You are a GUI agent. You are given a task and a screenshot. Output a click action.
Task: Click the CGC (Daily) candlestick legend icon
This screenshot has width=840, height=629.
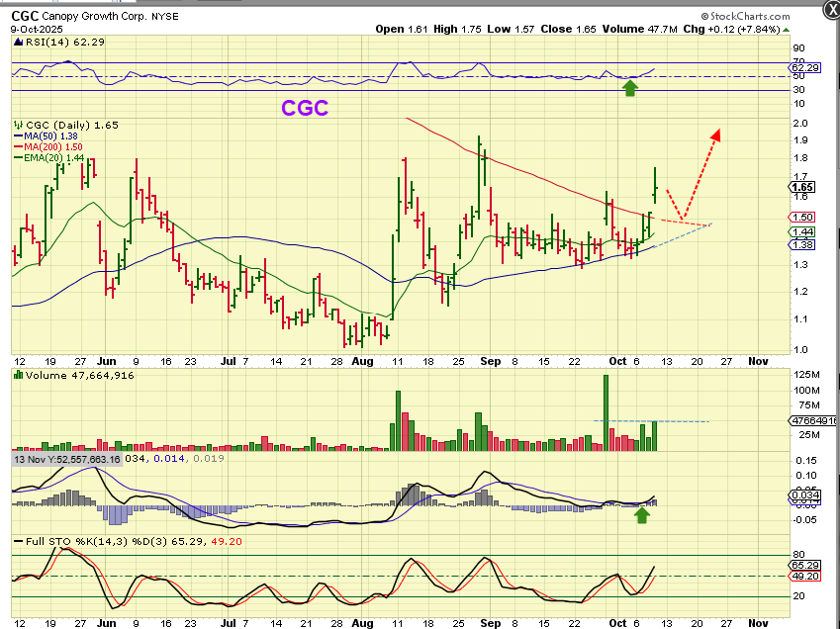[19, 125]
